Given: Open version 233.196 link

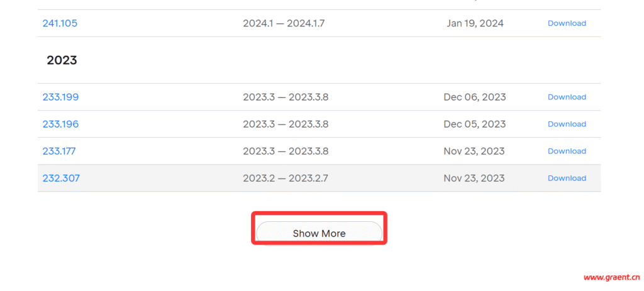Looking at the screenshot, I should 60,124.
